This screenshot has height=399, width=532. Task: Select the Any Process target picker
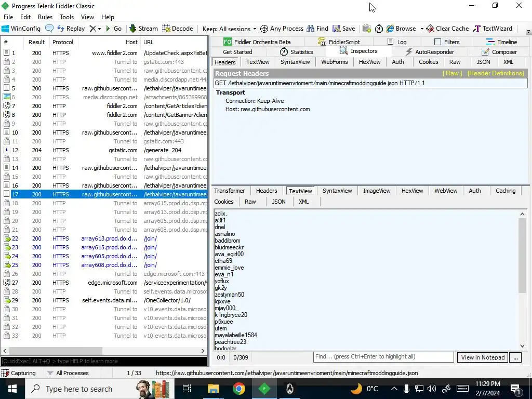(282, 29)
